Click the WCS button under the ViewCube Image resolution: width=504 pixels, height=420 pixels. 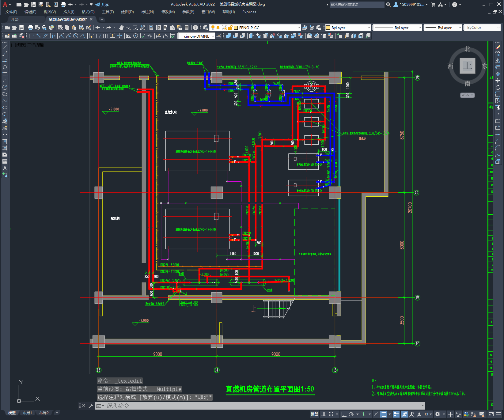pyautogui.click(x=467, y=95)
